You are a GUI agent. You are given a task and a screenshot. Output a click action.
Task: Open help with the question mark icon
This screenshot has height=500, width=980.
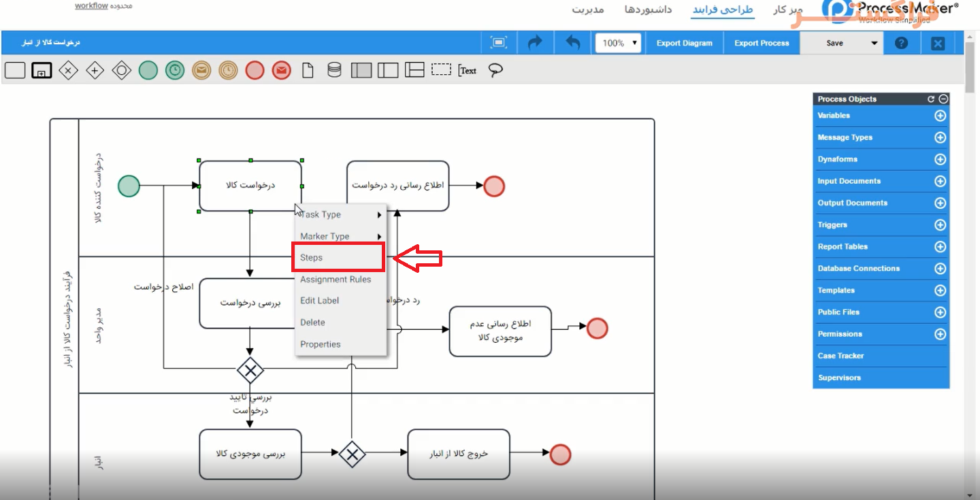coord(901,43)
